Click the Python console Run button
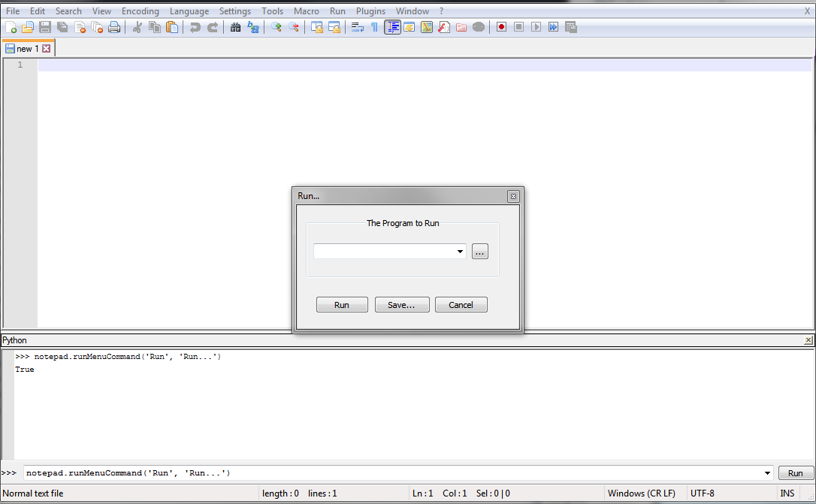The image size is (816, 504). point(795,472)
